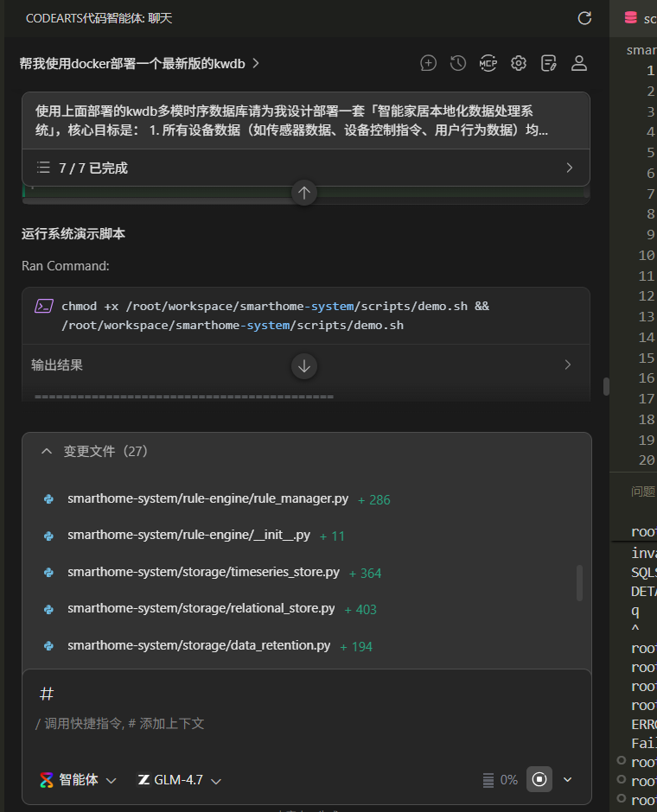Open the MCP settings icon
This screenshot has width=657, height=812.
coord(488,63)
